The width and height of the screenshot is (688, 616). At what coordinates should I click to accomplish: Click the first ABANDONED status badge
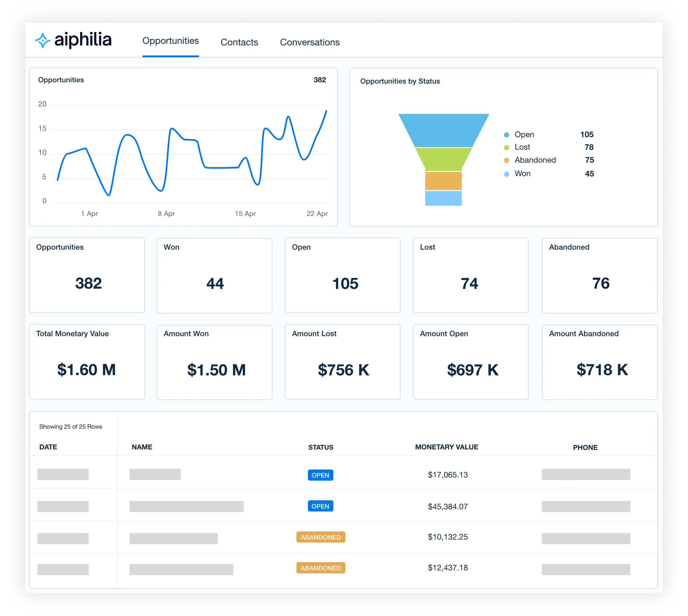click(x=321, y=537)
